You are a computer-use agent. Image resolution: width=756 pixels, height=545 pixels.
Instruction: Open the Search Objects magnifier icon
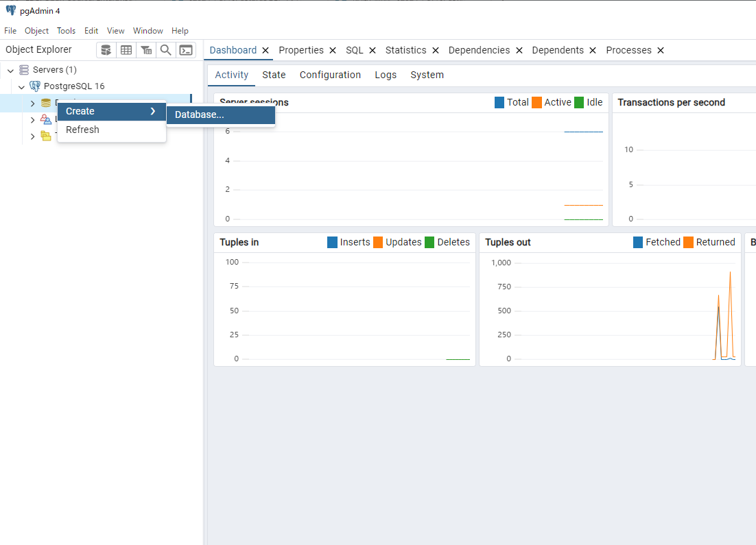[166, 50]
